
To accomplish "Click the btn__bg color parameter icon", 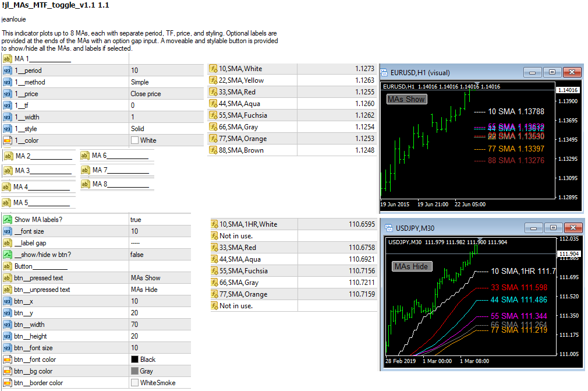I will 7,371.
